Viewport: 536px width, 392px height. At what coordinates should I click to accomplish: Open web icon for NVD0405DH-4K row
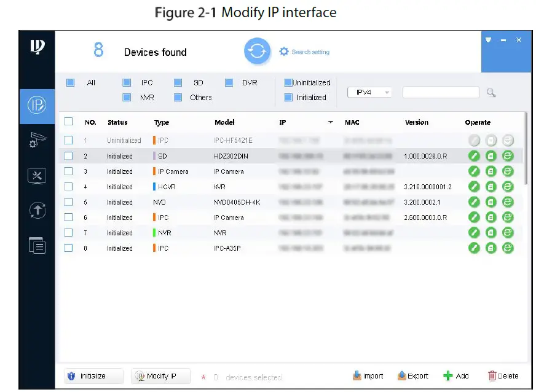point(508,202)
